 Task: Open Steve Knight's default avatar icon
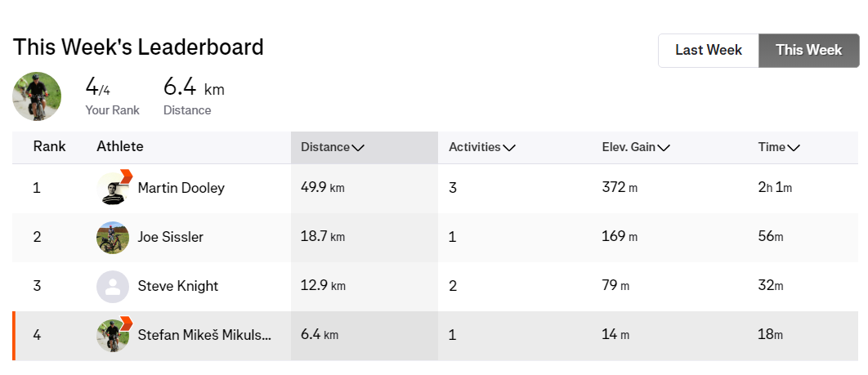pos(113,287)
